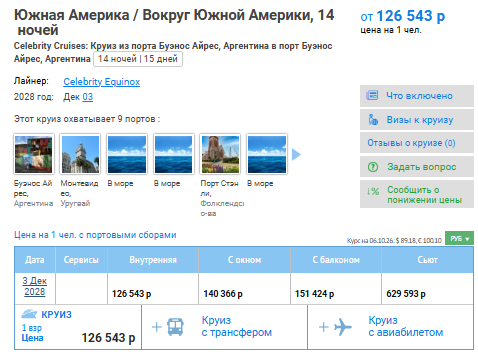Click 'Цена на 1 чел. с портовыми сборами'
The width and height of the screenshot is (478, 360).
click(95, 235)
